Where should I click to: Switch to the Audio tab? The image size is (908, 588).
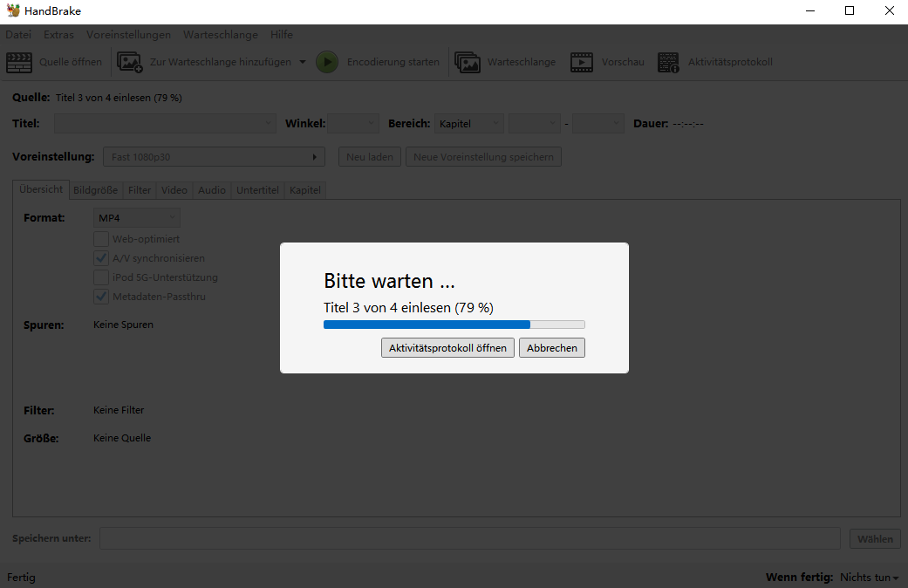(211, 189)
